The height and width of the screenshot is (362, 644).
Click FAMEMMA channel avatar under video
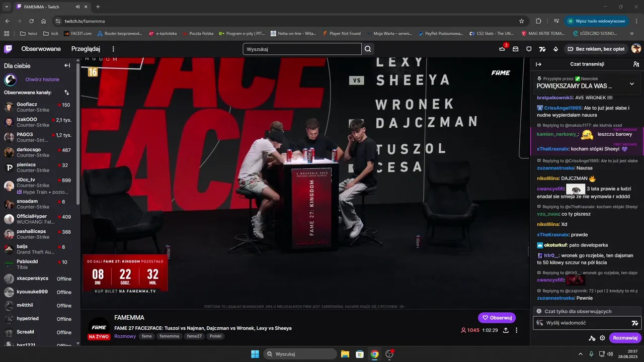point(99,328)
